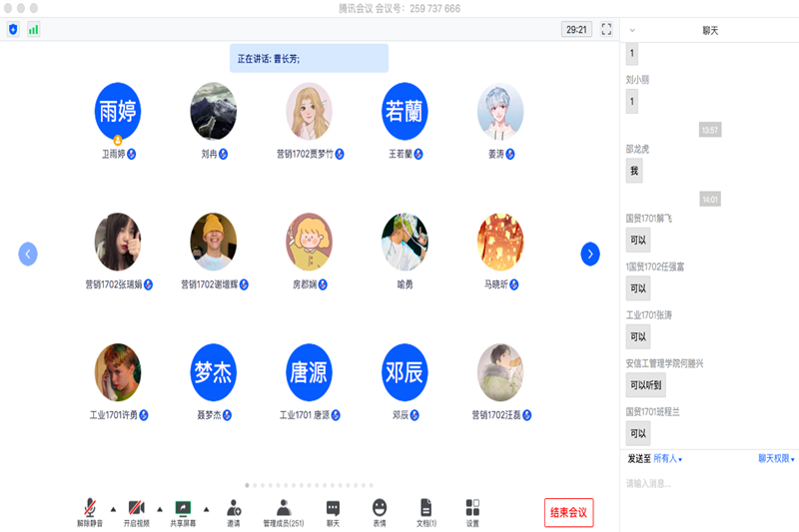This screenshot has width=799, height=532.
Task: Open the Settings icon in toolbar
Action: coord(472,509)
